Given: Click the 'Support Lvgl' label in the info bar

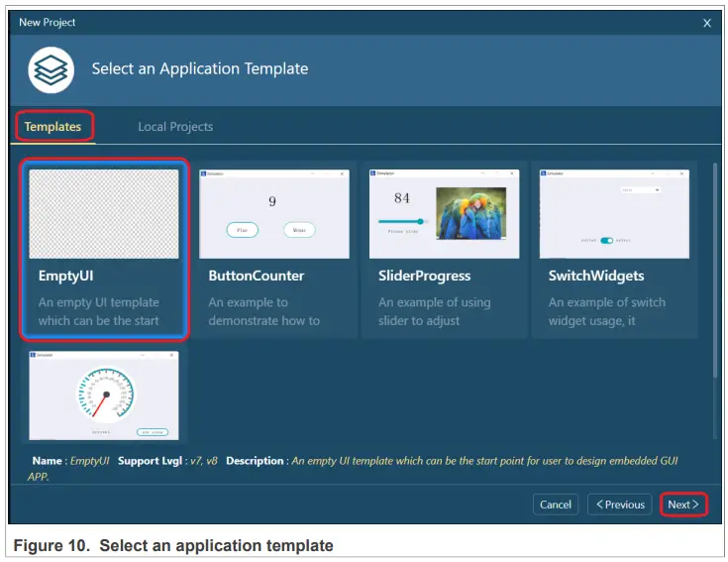Looking at the screenshot, I should pos(150,461).
